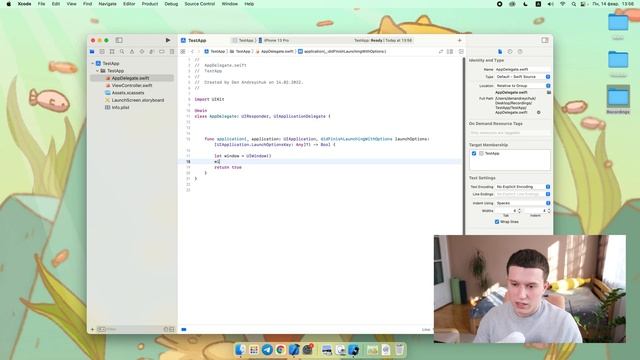Open the Source Control menu

pyautogui.click(x=200, y=4)
